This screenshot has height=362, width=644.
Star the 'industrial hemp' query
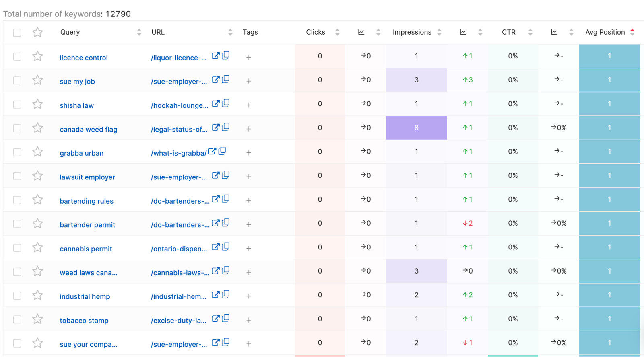(x=37, y=295)
